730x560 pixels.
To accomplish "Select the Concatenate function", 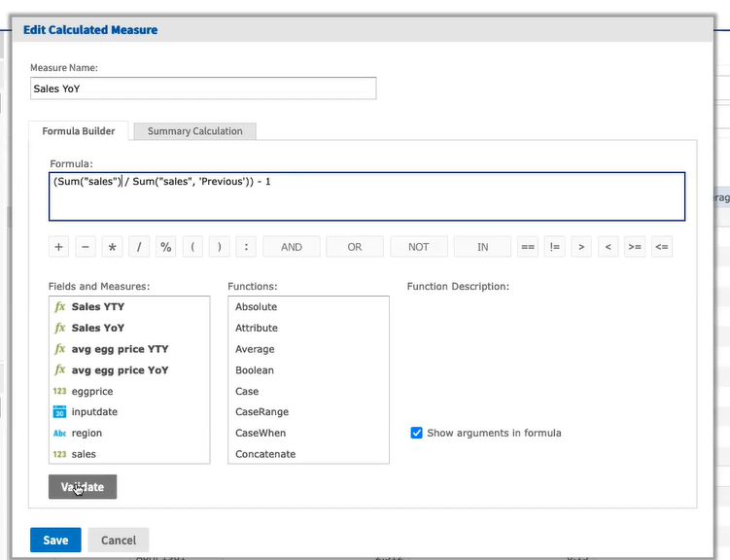I will 265,454.
